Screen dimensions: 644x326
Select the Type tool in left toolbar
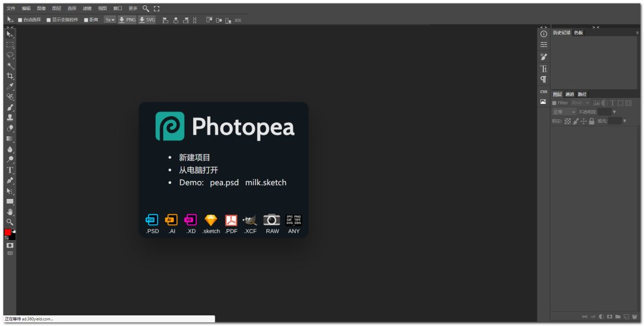10,170
